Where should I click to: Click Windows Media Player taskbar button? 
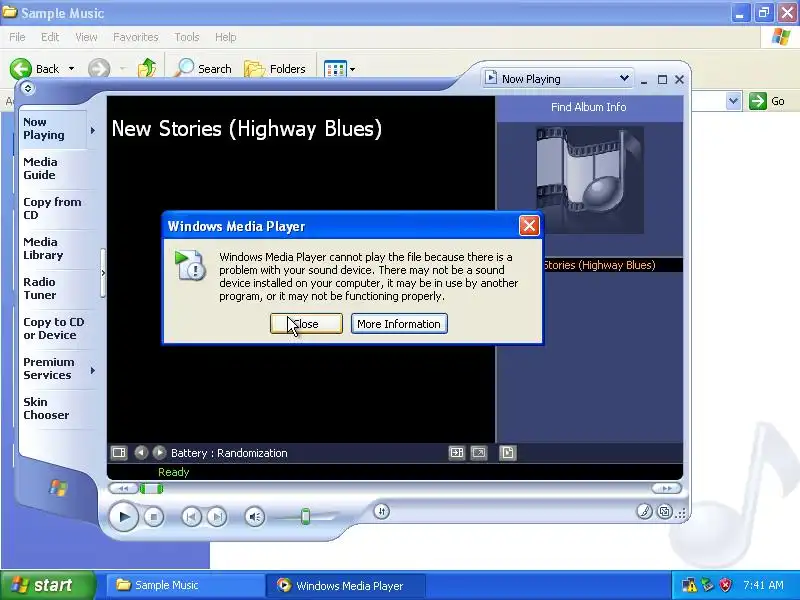pyautogui.click(x=345, y=585)
